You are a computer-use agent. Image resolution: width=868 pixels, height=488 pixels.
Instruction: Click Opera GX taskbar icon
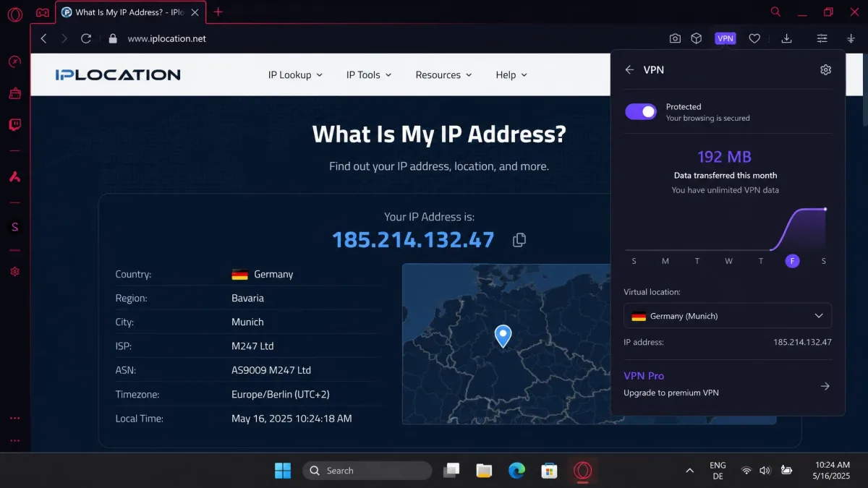(x=582, y=471)
